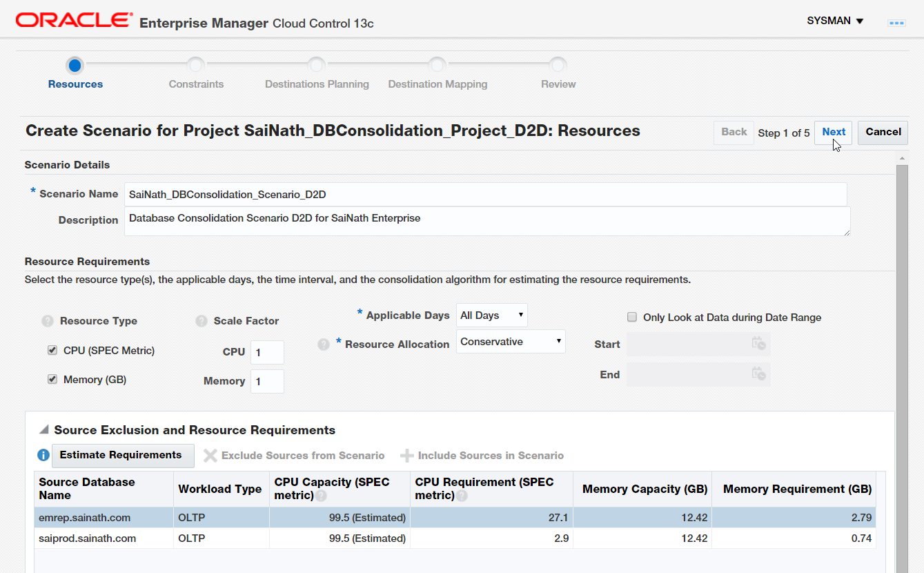Click the Cancel button
The image size is (924, 573).
click(883, 133)
